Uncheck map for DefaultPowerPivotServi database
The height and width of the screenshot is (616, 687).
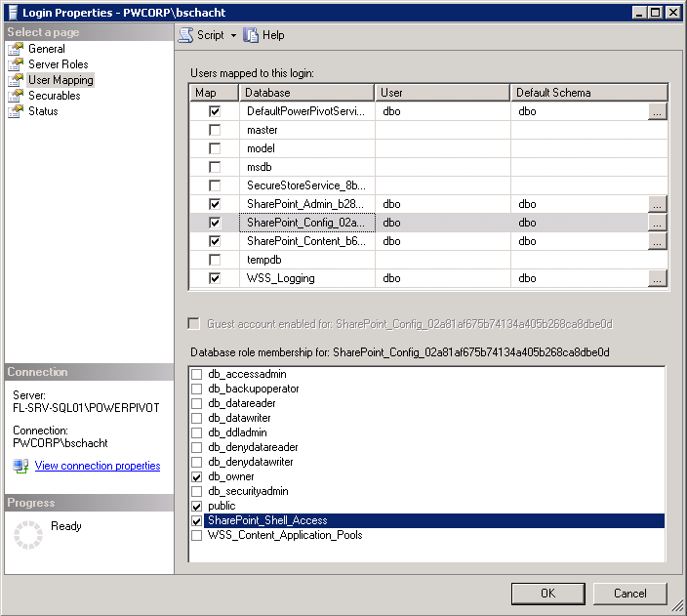point(215,111)
